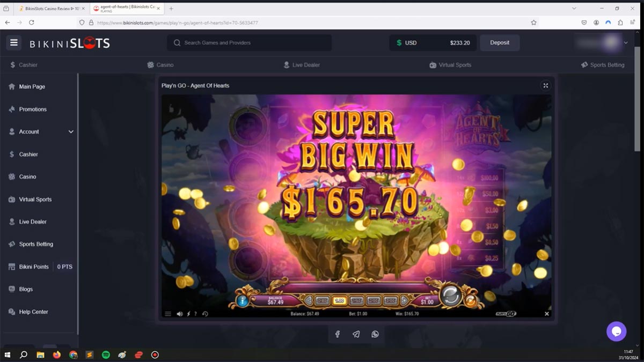Screen dimensions: 644x362
Task: Open the game menu lines icon
Action: click(x=168, y=314)
